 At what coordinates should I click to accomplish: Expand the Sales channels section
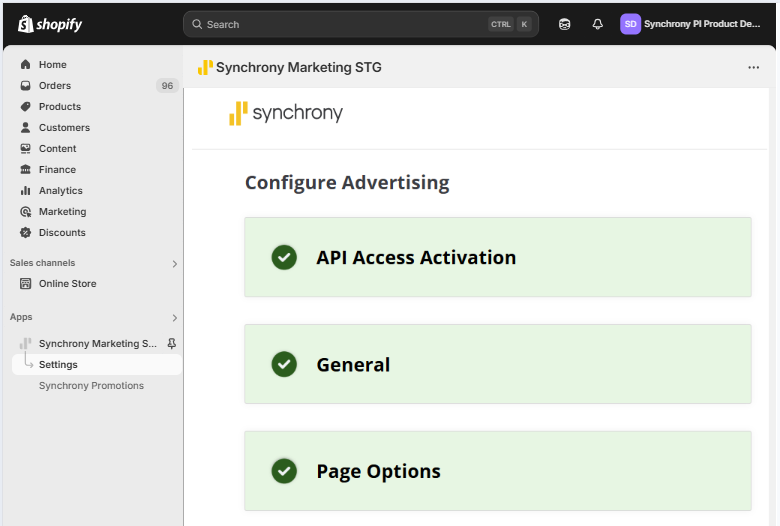pyautogui.click(x=174, y=264)
